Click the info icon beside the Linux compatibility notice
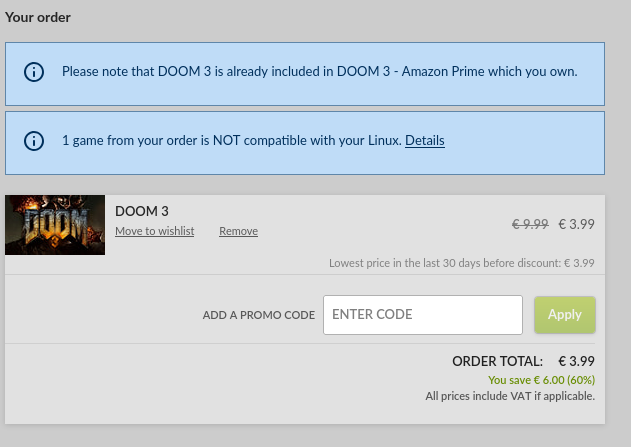Image resolution: width=631 pixels, height=447 pixels. coord(34,141)
